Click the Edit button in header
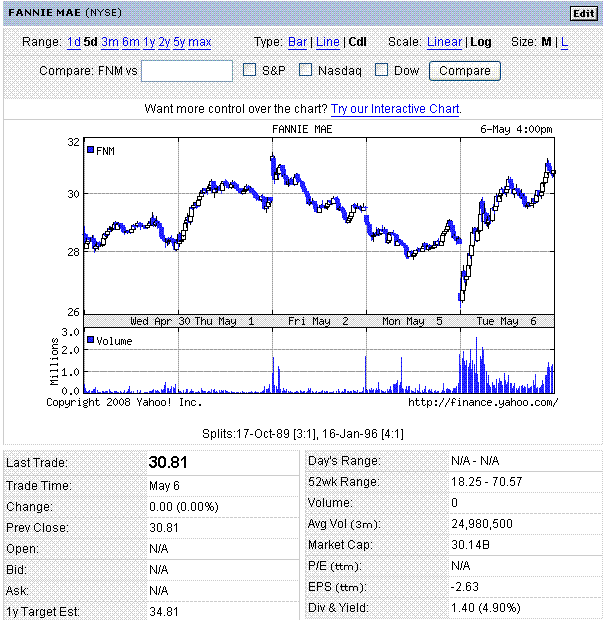Viewport: 605px width, 620px height. pos(582,13)
